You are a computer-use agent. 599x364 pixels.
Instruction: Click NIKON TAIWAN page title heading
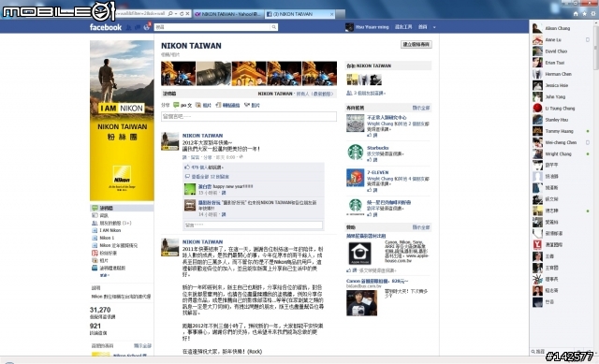[x=191, y=46]
